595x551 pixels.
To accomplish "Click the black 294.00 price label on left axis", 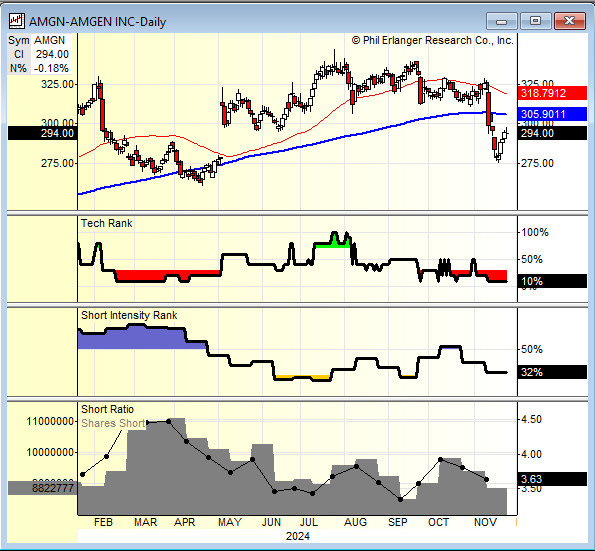I will click(x=42, y=133).
